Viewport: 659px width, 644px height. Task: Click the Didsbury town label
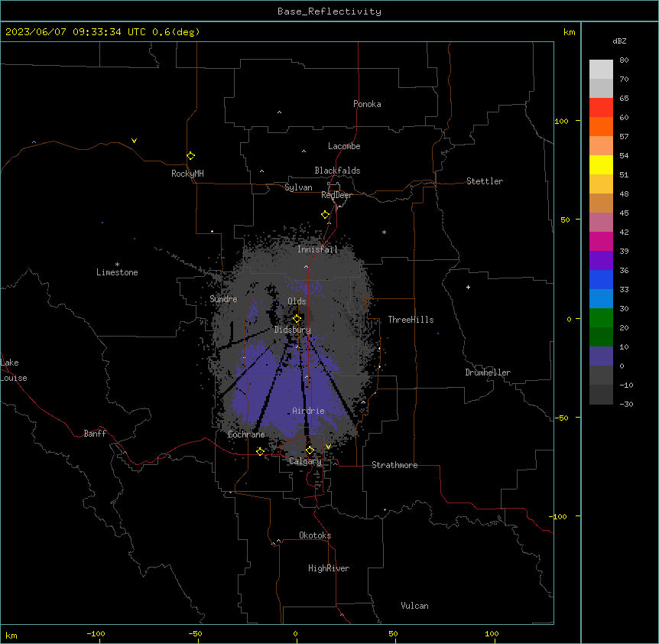pyautogui.click(x=293, y=330)
